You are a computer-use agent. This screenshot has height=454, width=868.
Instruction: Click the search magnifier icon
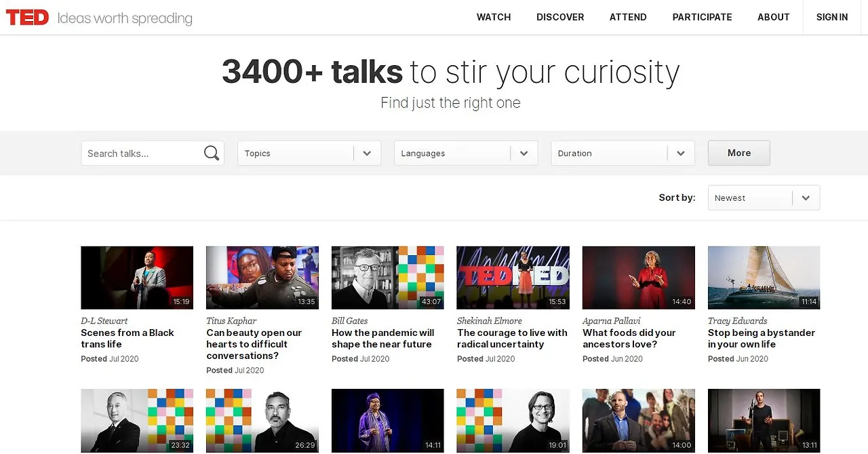[x=212, y=153]
